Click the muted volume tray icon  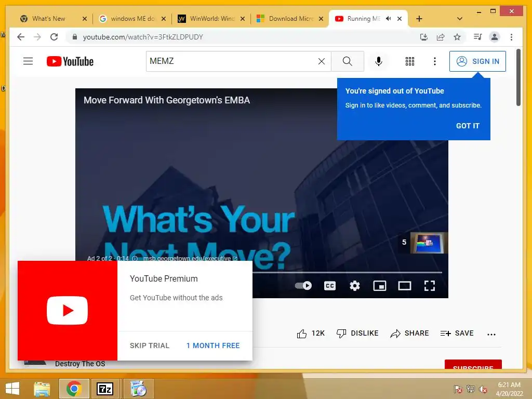click(x=483, y=389)
